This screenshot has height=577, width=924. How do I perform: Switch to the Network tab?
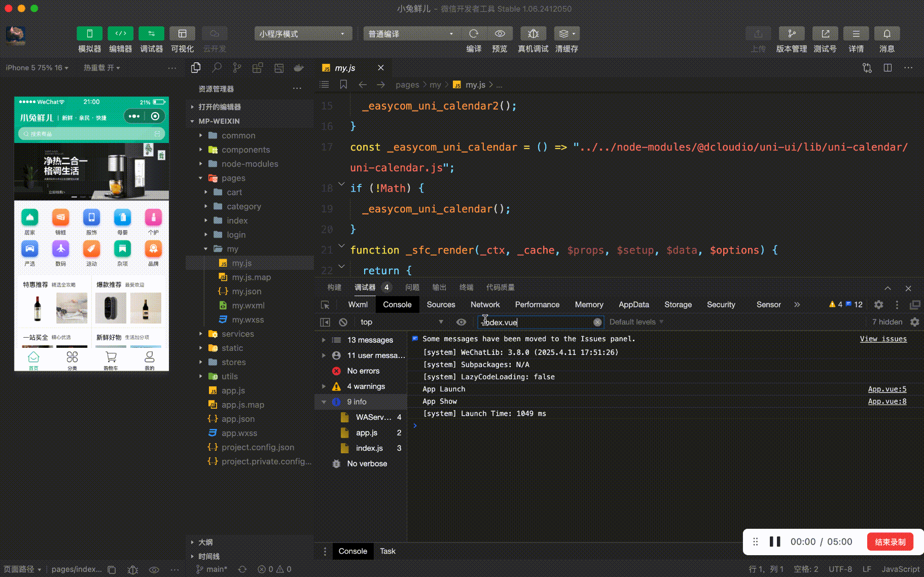coord(485,305)
